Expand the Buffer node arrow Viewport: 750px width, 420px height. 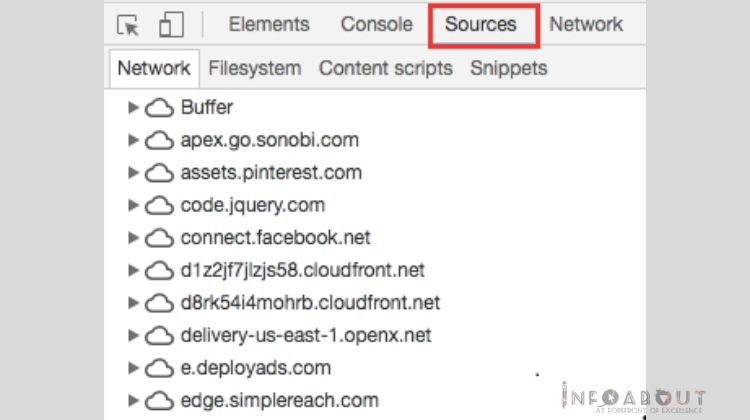point(134,108)
